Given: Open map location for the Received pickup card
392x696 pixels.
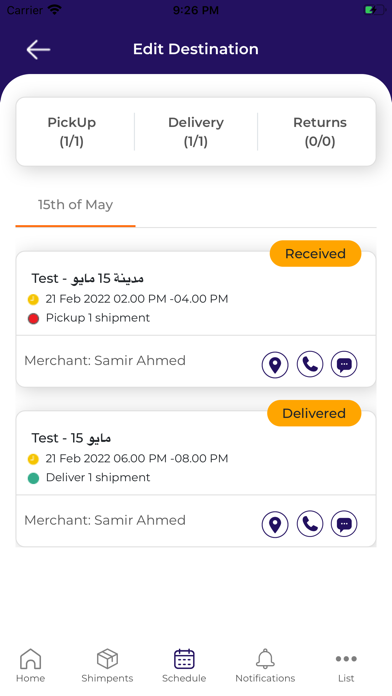Looking at the screenshot, I should [x=275, y=365].
